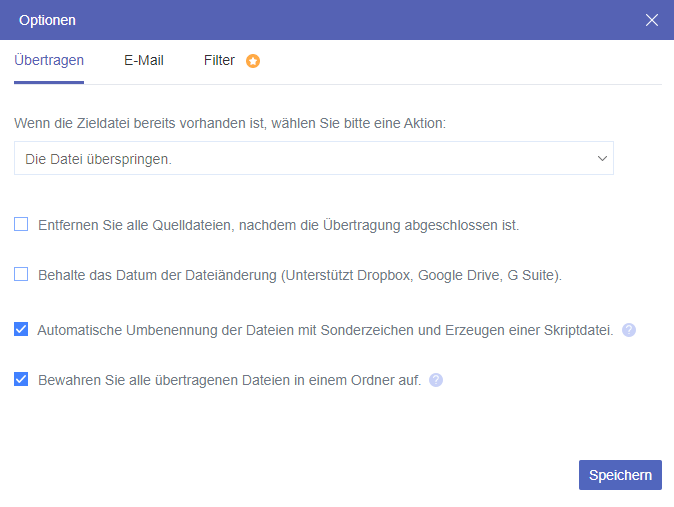Disable the Bewahren Sie alle übertragenen Dateien checkbox

point(21,379)
